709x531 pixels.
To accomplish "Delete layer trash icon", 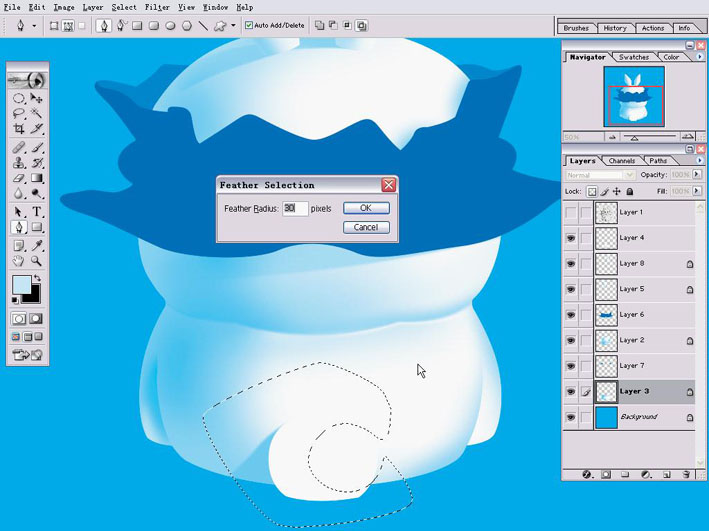I will pos(686,474).
